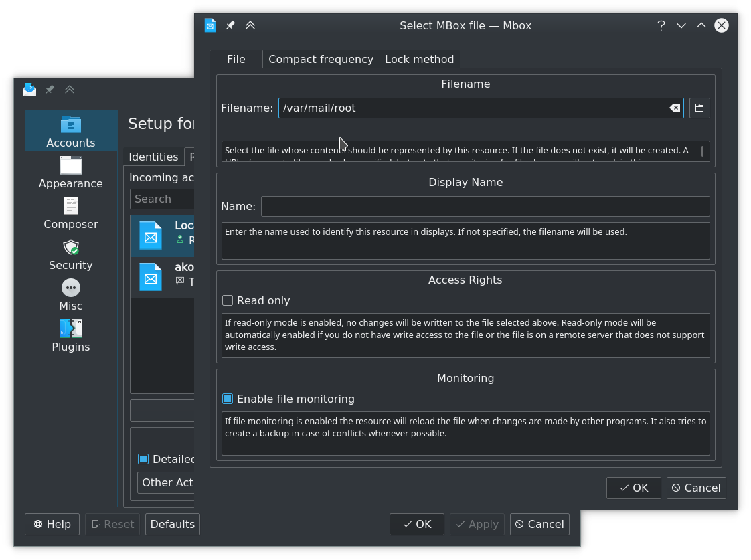Clear the filename field using the backspace icon
751x560 pixels.
(675, 108)
